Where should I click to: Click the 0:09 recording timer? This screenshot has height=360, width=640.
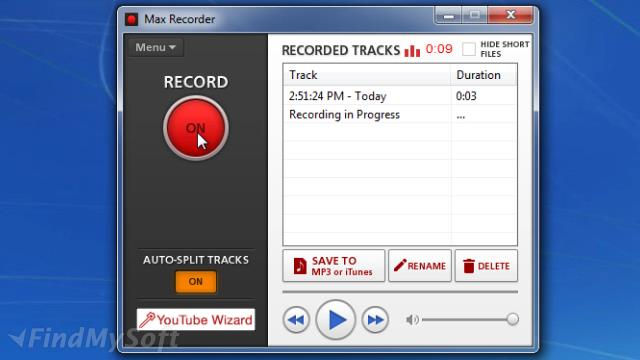(x=439, y=49)
